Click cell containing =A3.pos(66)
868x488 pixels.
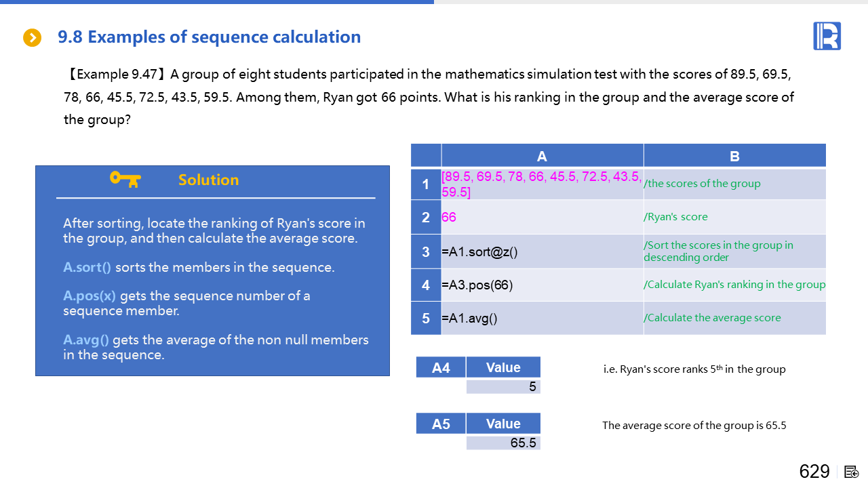coord(542,285)
